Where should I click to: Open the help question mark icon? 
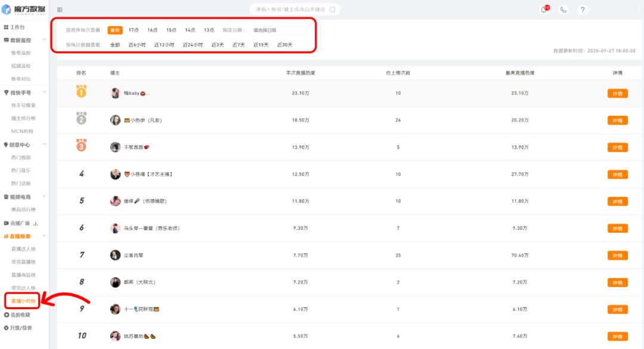(x=583, y=10)
